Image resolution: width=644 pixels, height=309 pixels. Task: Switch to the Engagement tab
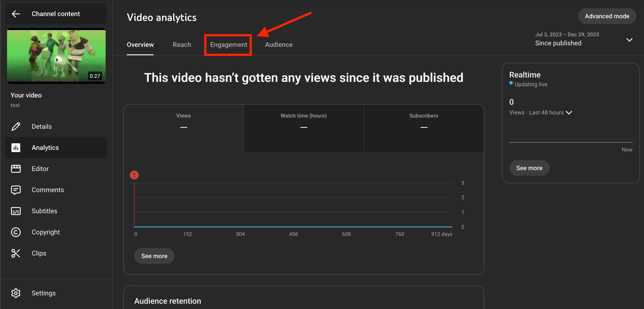pos(228,44)
